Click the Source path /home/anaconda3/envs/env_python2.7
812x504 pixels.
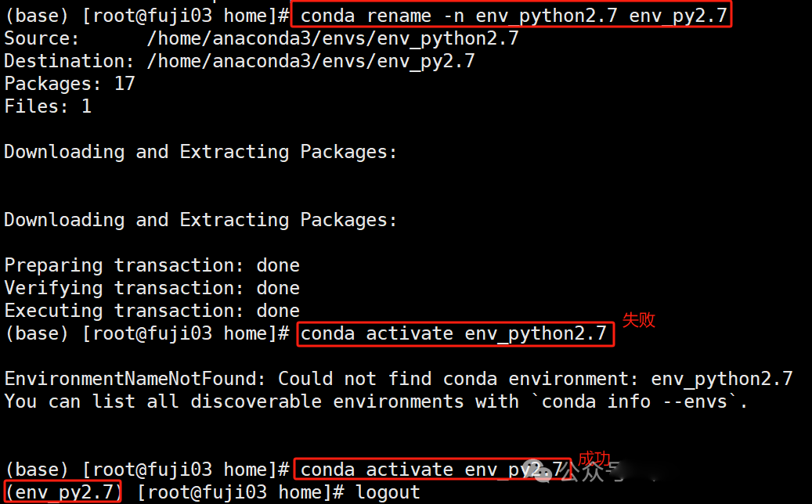click(332, 38)
